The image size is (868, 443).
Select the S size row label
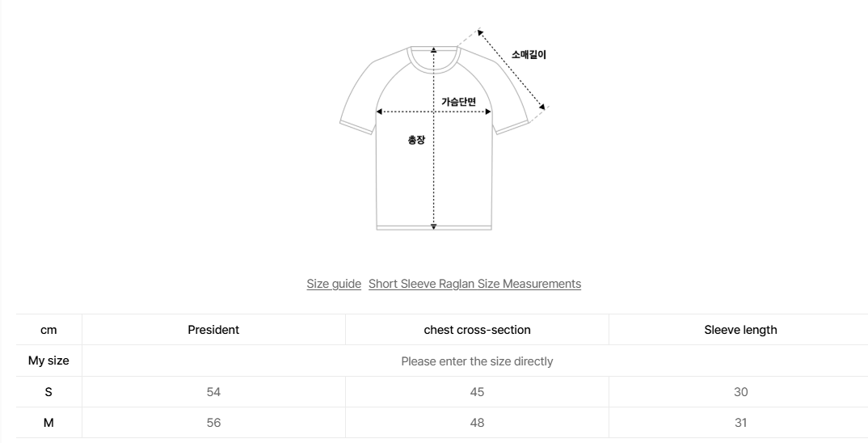click(x=48, y=392)
